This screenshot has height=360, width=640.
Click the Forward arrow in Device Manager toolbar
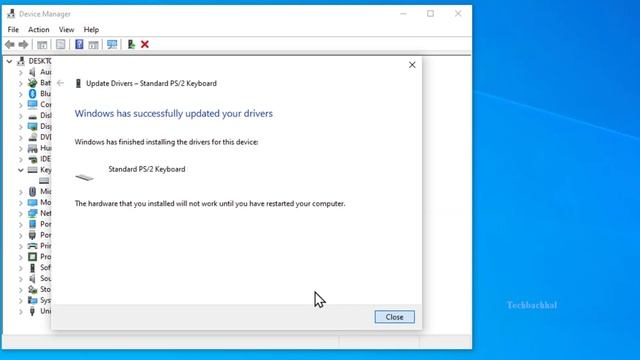point(23,44)
